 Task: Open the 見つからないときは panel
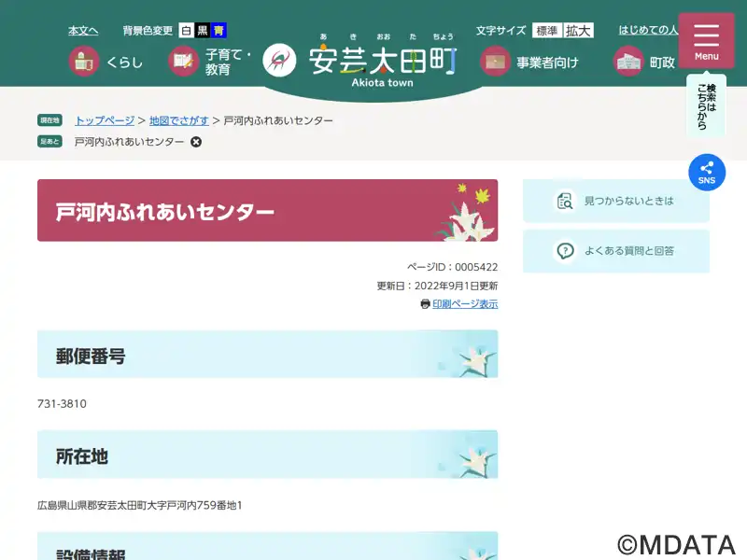click(616, 201)
